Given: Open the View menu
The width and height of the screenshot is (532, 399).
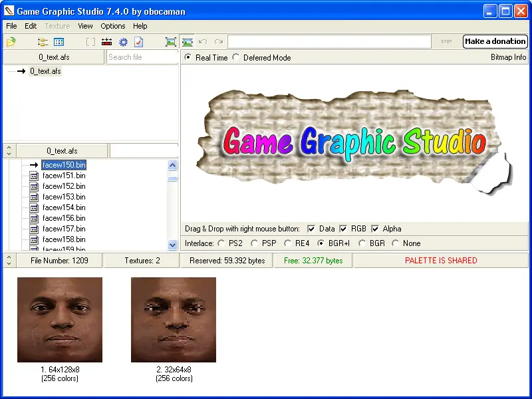Looking at the screenshot, I should pos(85,26).
